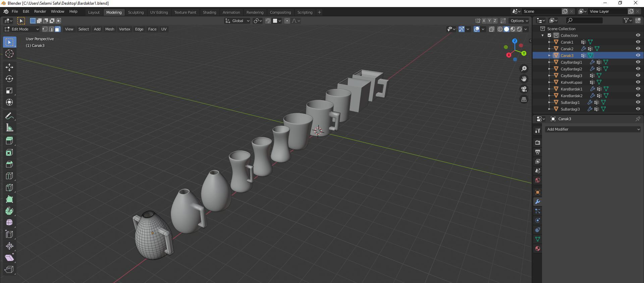The width and height of the screenshot is (644, 283).
Task: Click the Options button in header
Action: [519, 21]
